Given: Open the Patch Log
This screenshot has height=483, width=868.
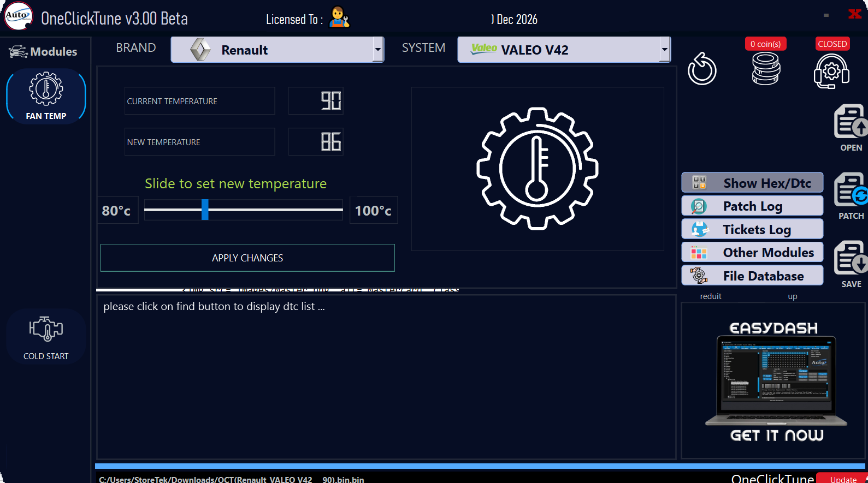Looking at the screenshot, I should click(x=752, y=206).
